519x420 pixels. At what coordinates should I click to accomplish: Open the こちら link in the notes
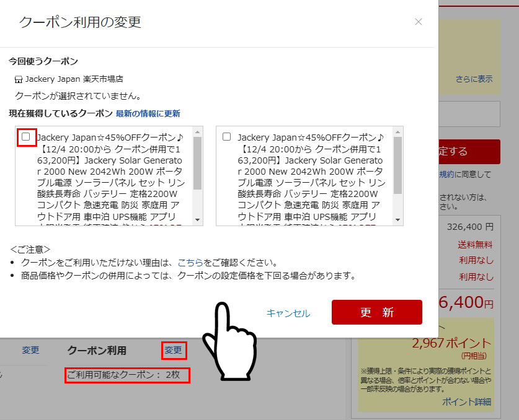(190, 263)
